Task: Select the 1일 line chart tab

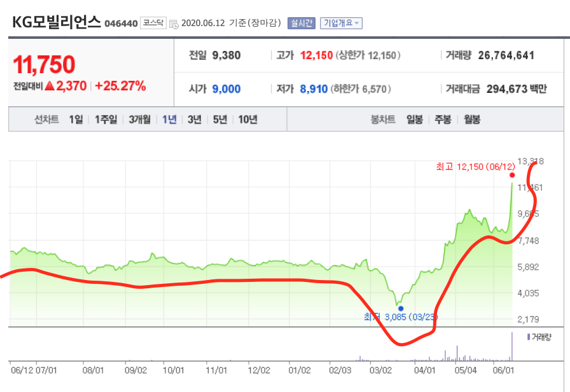Action: (x=76, y=119)
